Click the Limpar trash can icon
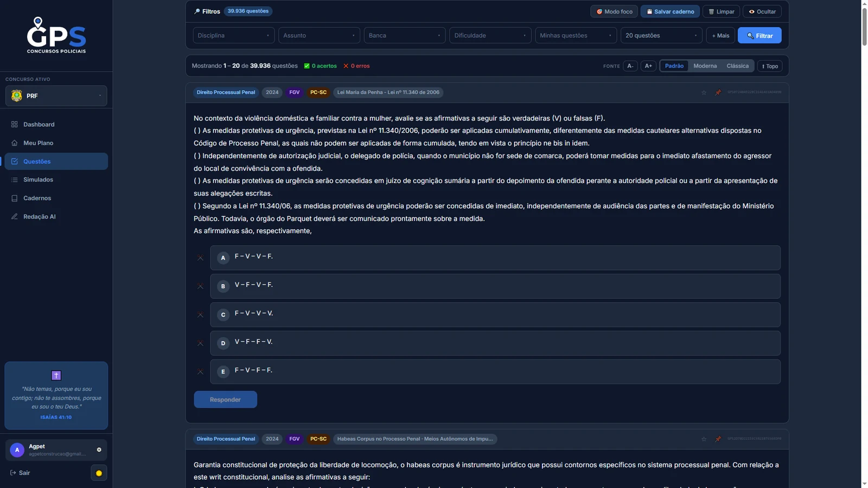 (x=711, y=11)
